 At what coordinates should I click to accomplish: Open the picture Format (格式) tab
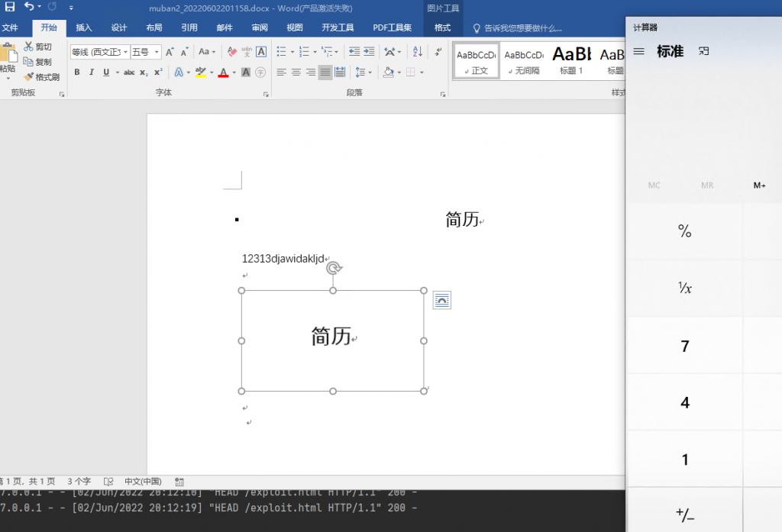(x=442, y=27)
